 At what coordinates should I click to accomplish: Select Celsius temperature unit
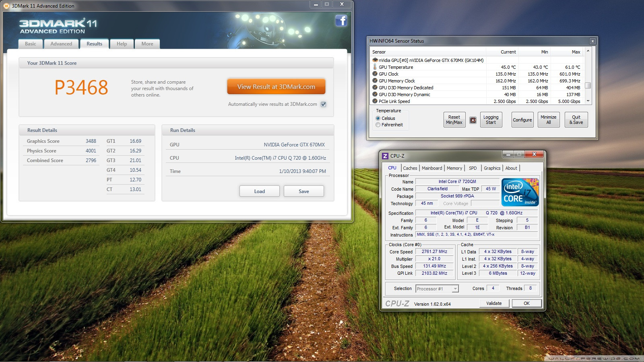[x=378, y=118]
